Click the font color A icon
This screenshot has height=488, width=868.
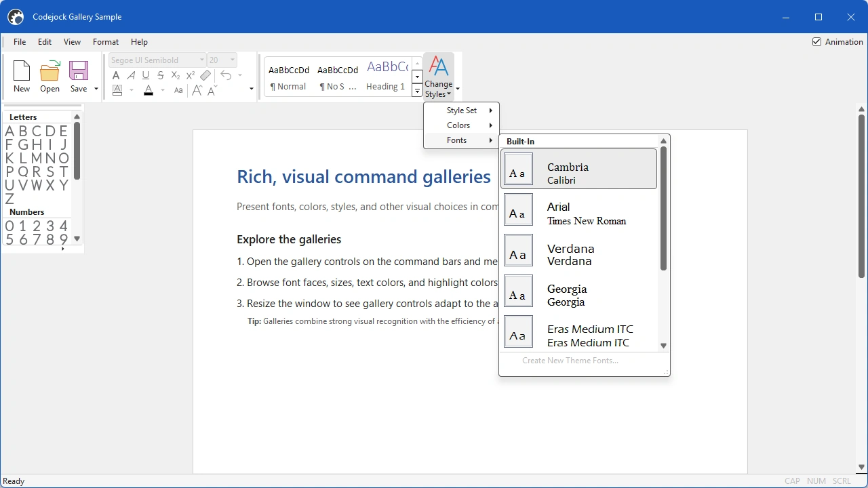149,90
